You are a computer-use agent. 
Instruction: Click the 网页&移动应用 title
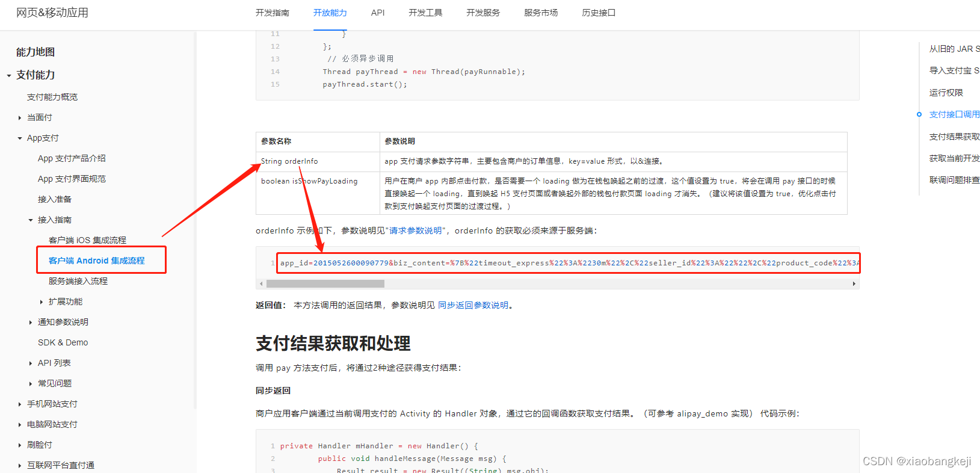click(x=52, y=13)
